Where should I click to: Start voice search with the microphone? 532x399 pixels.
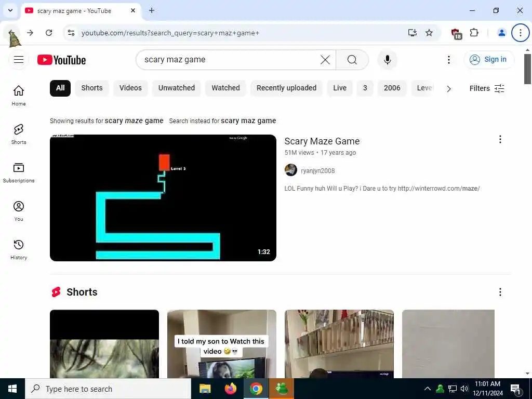pyautogui.click(x=388, y=60)
